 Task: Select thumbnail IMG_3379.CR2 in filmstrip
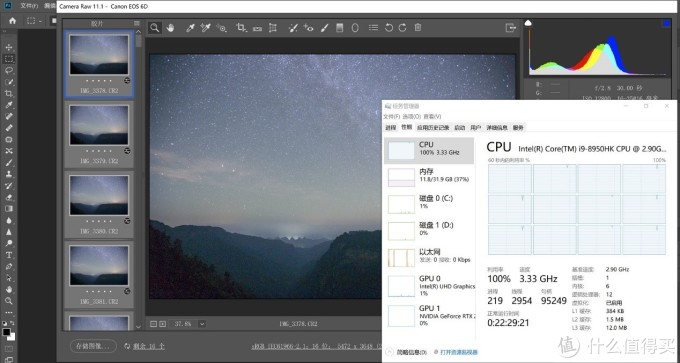tap(99, 134)
